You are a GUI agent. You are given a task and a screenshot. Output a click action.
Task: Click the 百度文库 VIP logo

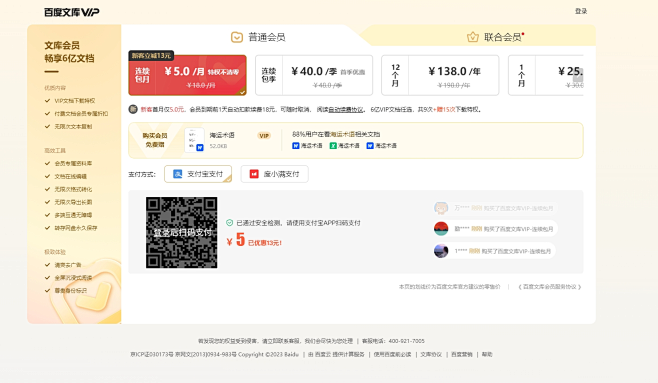(x=72, y=12)
